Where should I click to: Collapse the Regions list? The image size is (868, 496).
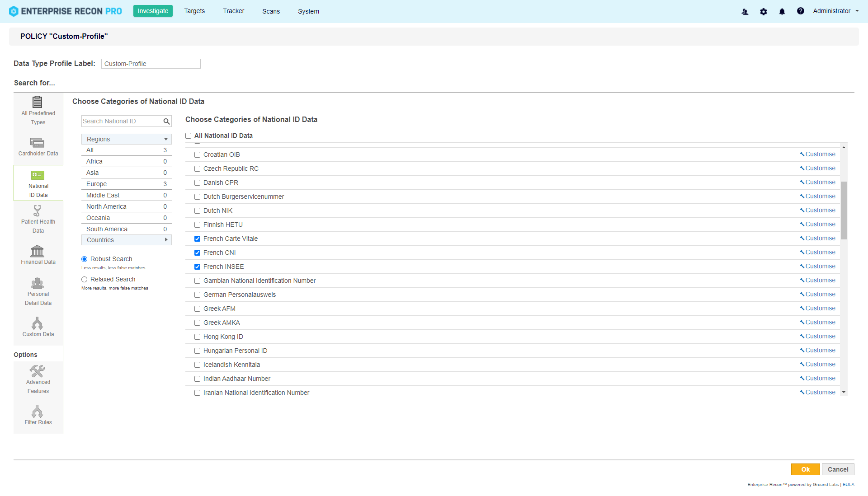(126, 139)
